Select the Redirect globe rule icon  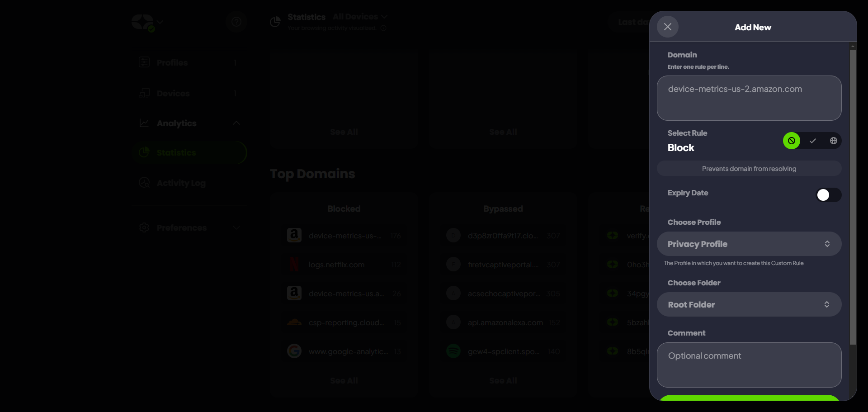833,141
